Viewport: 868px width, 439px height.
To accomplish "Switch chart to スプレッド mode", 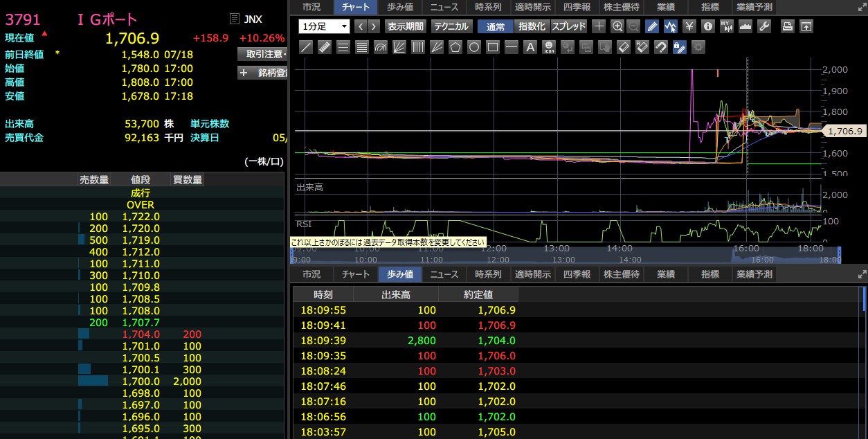I will 569,26.
